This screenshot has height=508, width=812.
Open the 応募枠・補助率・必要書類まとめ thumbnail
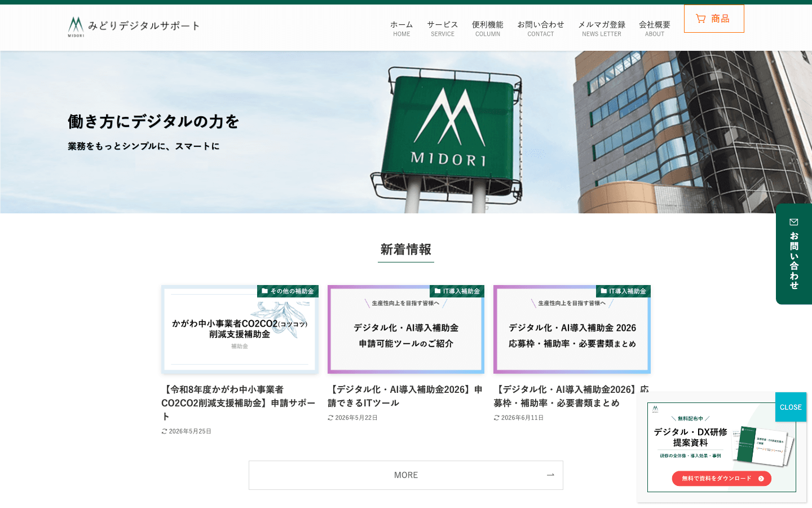point(572,330)
